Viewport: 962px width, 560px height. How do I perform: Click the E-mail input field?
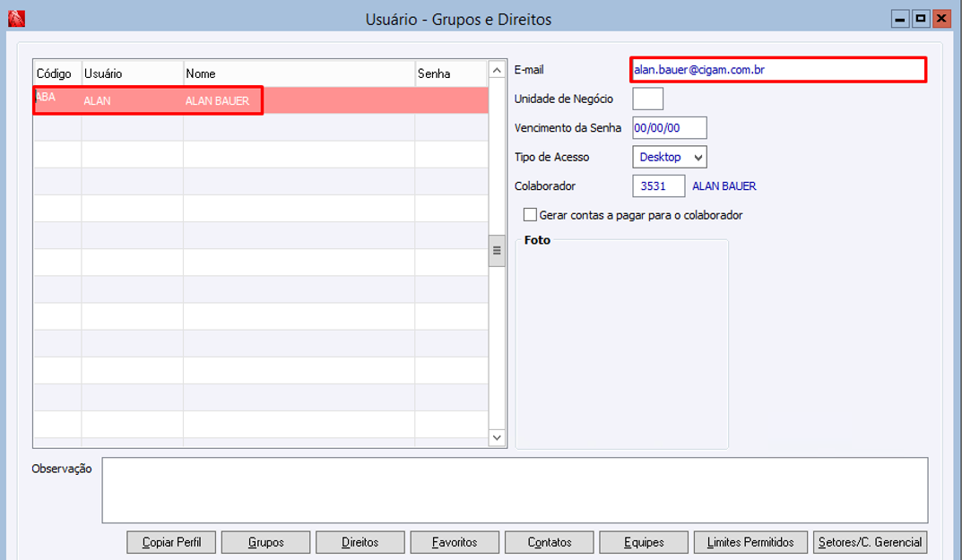coord(778,70)
